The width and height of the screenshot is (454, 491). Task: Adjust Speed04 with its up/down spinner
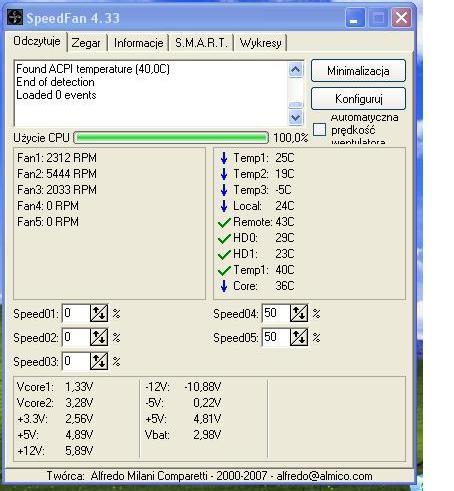click(x=299, y=313)
